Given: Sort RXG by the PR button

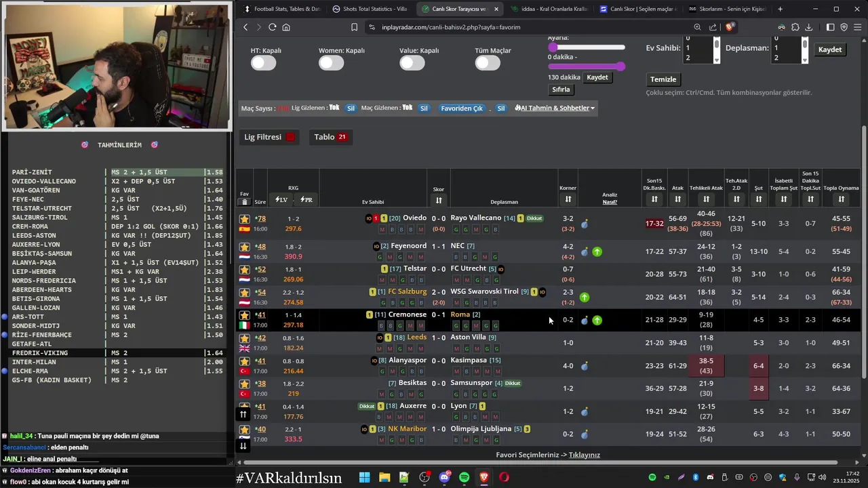Looking at the screenshot, I should coord(306,200).
